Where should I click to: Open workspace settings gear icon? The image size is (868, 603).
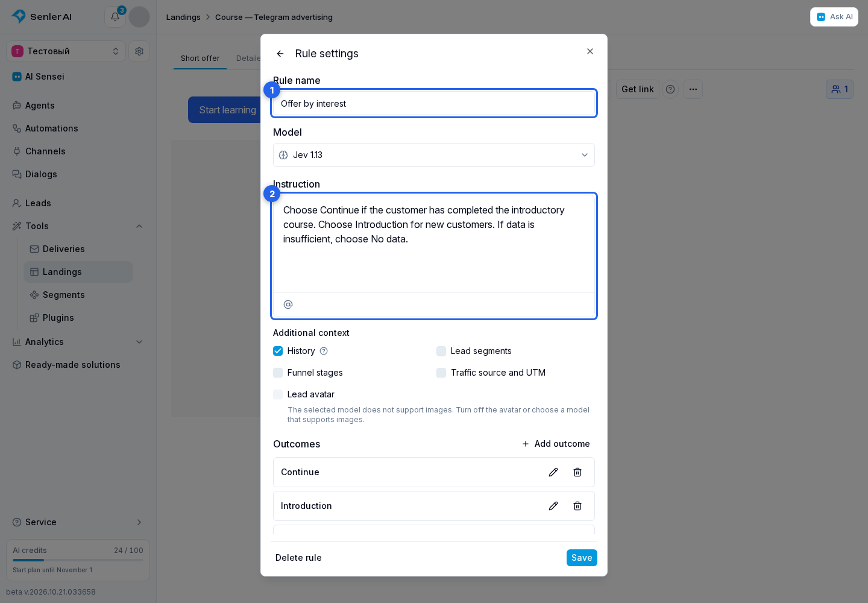click(139, 51)
